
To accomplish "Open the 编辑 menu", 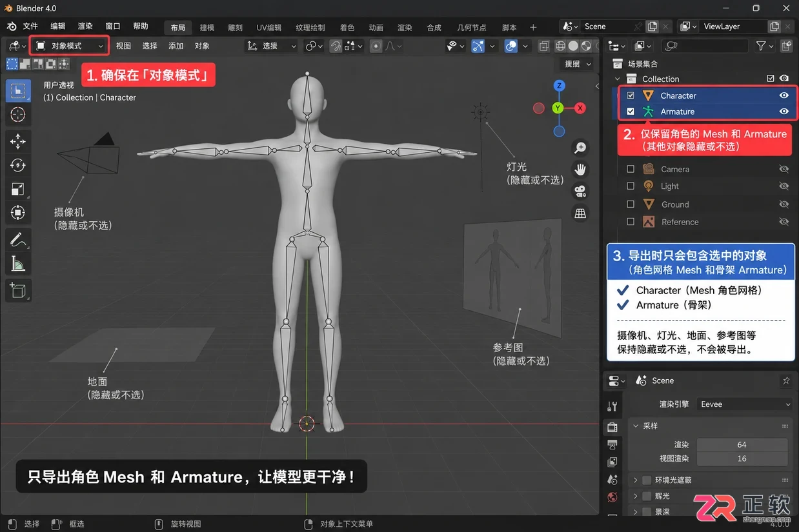I will click(x=58, y=26).
